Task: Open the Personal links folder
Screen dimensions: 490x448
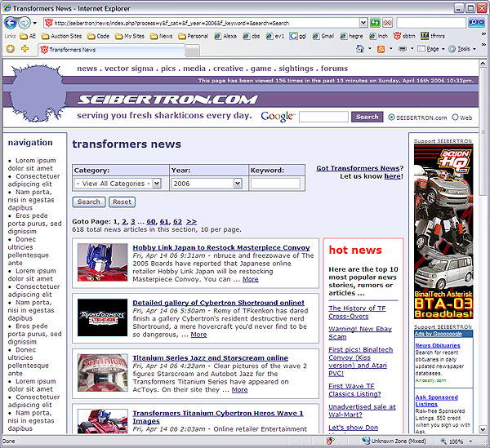Action: 193,36
